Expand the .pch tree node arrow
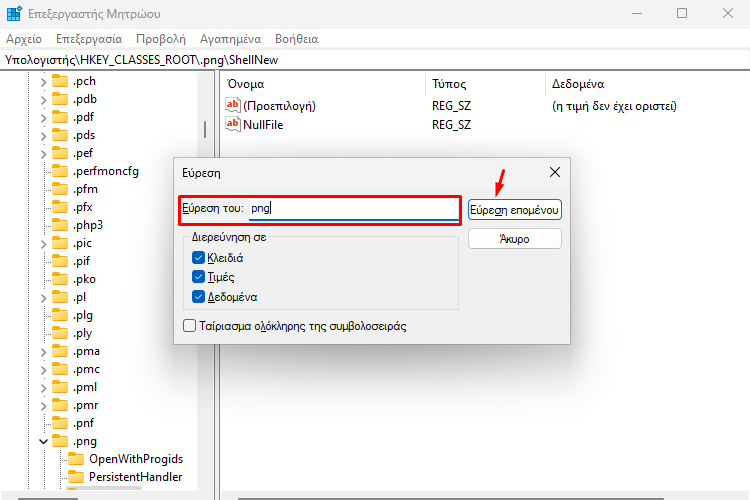 [x=43, y=82]
